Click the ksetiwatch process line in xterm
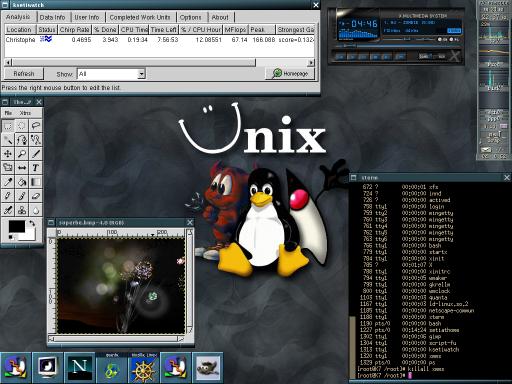512x384 pixels. (x=410, y=349)
